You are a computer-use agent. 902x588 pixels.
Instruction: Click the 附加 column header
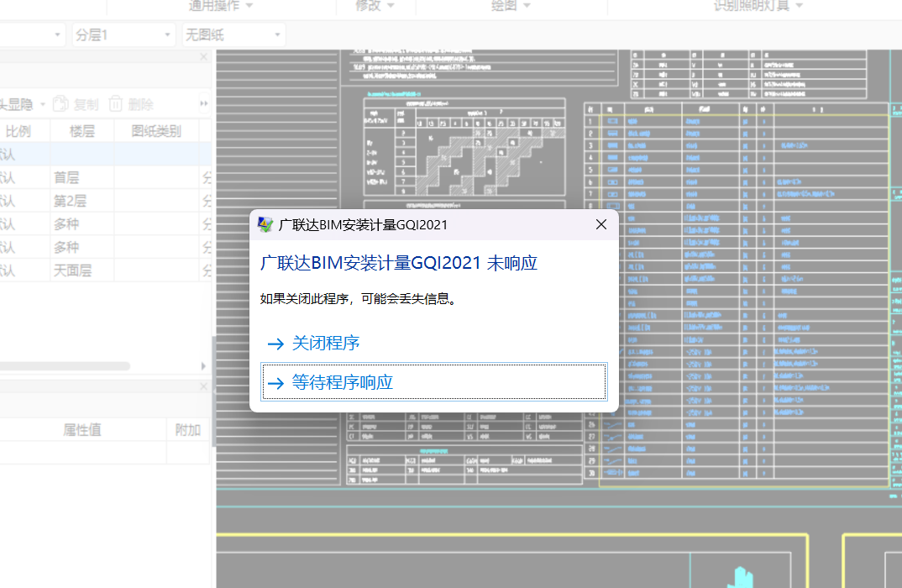tap(188, 430)
